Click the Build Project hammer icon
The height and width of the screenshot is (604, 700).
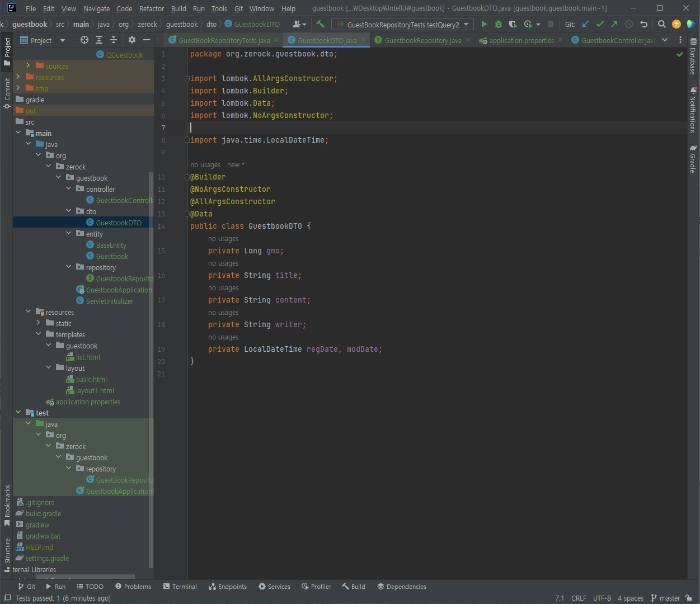(x=321, y=24)
